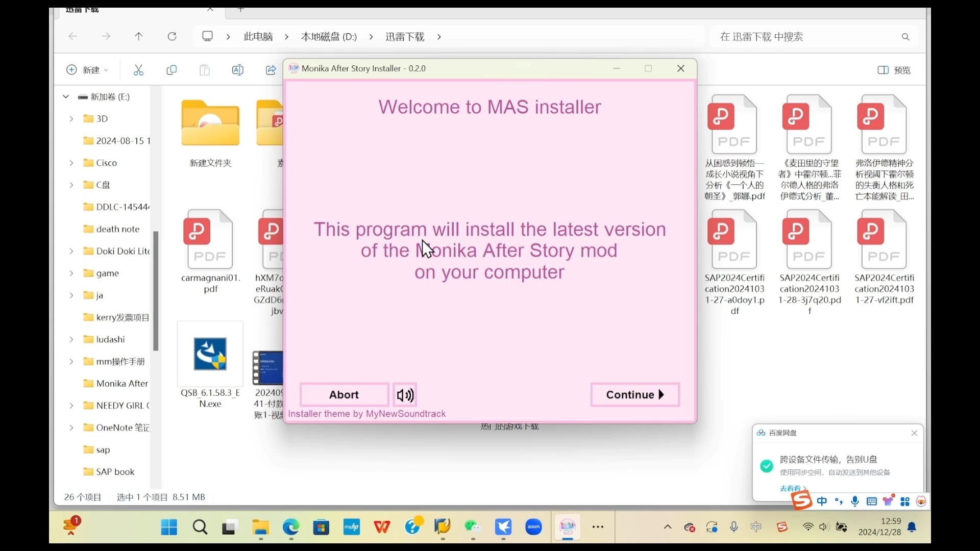Expand the C盘 folder node
980x551 pixels.
(x=71, y=185)
